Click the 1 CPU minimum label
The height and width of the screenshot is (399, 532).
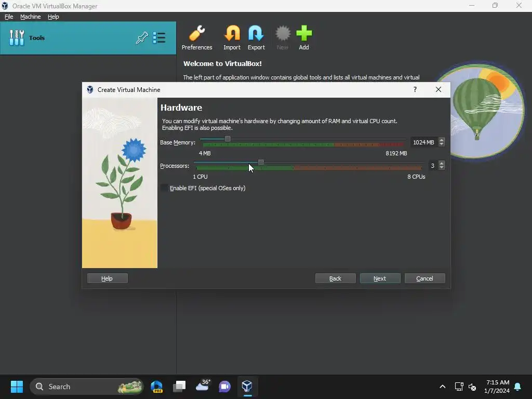(x=200, y=177)
